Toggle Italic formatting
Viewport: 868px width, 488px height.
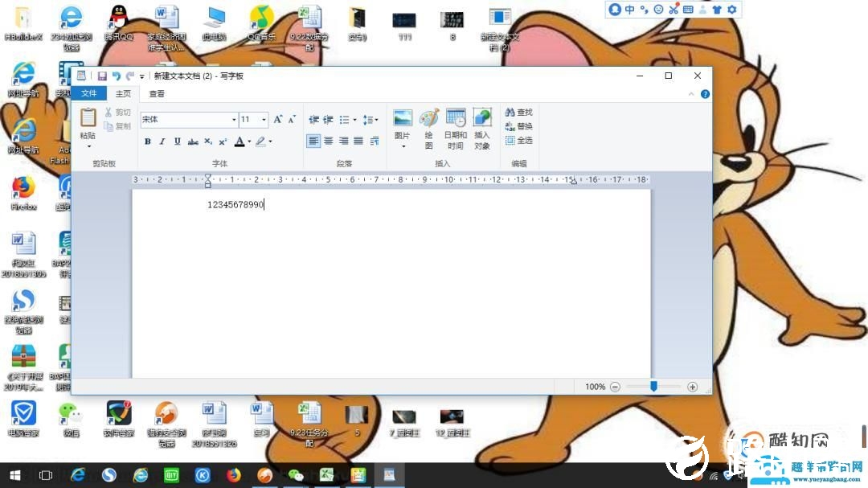click(162, 141)
